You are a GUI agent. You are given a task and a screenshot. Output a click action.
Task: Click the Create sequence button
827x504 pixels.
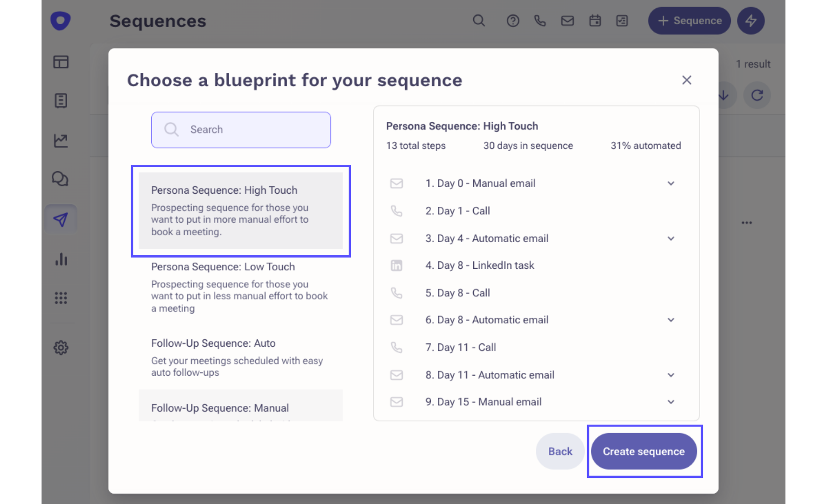click(x=644, y=451)
